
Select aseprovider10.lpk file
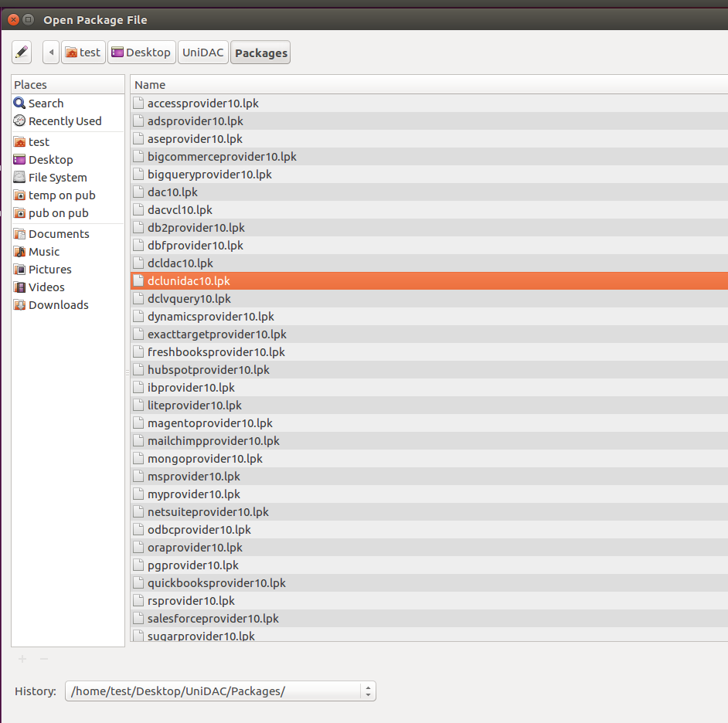[430, 139]
